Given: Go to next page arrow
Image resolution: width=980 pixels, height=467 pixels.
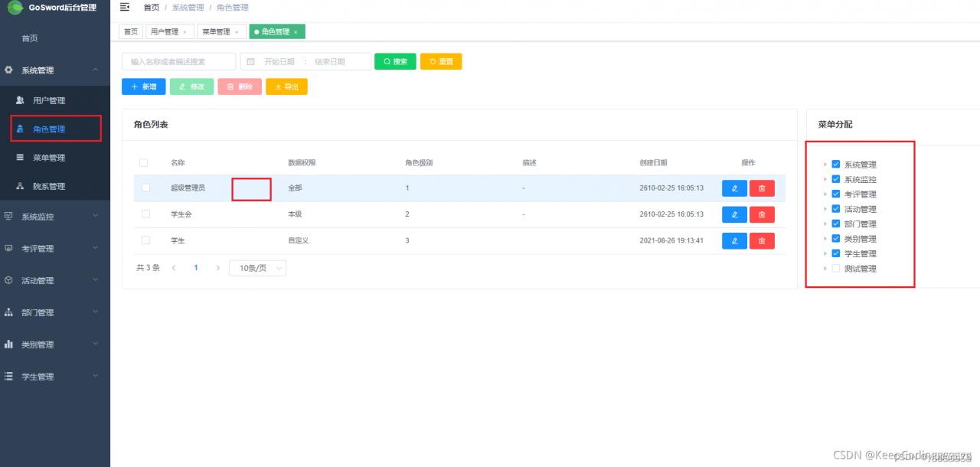Looking at the screenshot, I should (218, 268).
